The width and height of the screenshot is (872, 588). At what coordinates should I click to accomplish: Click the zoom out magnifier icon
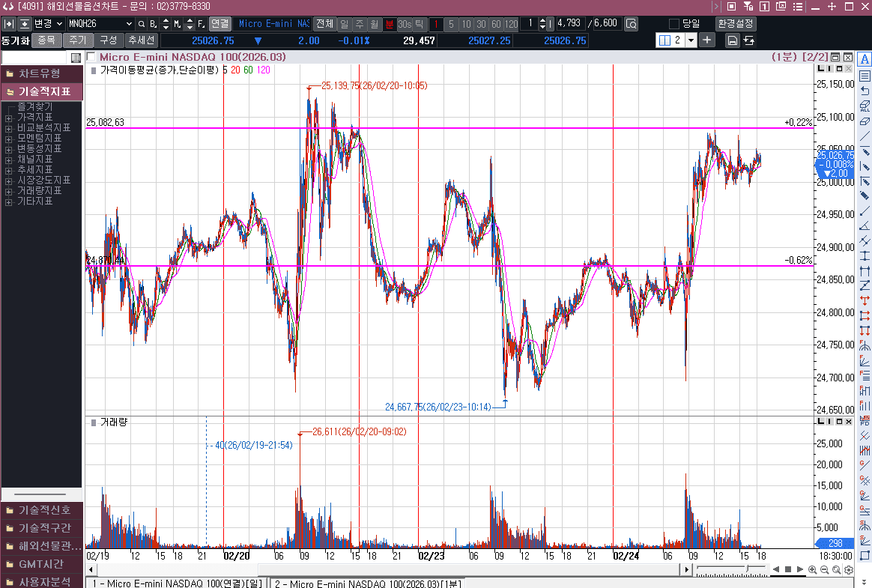(824, 570)
